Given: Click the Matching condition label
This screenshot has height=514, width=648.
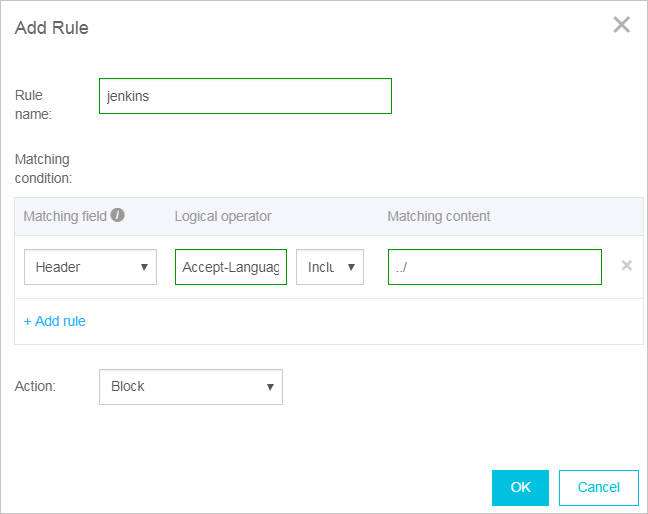Looking at the screenshot, I should (x=43, y=168).
